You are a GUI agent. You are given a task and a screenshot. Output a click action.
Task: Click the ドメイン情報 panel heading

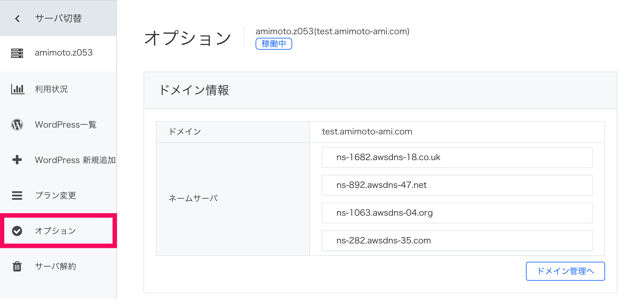point(194,90)
